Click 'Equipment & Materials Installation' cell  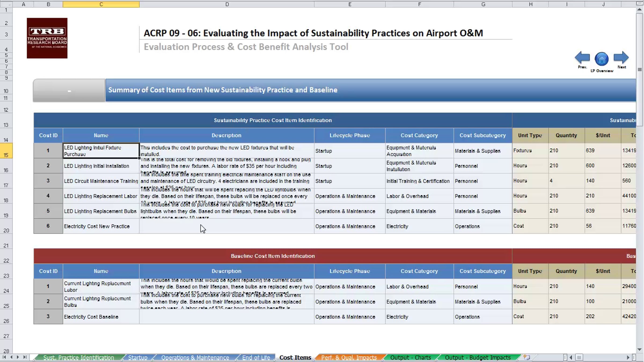pyautogui.click(x=419, y=166)
